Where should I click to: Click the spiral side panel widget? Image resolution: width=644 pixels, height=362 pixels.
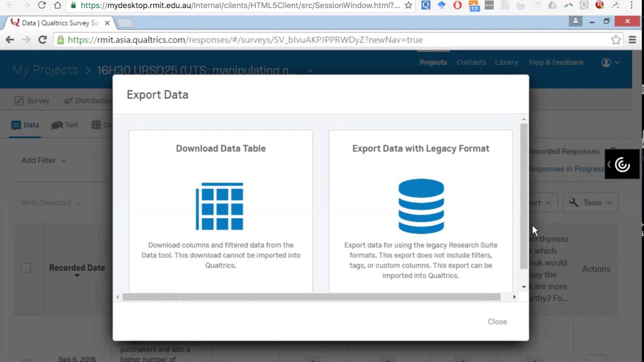pos(622,164)
